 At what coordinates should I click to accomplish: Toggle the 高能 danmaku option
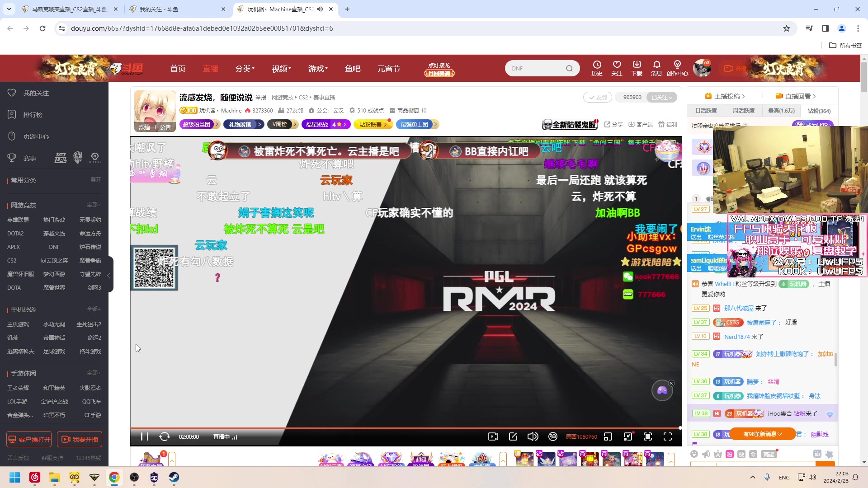769,454
